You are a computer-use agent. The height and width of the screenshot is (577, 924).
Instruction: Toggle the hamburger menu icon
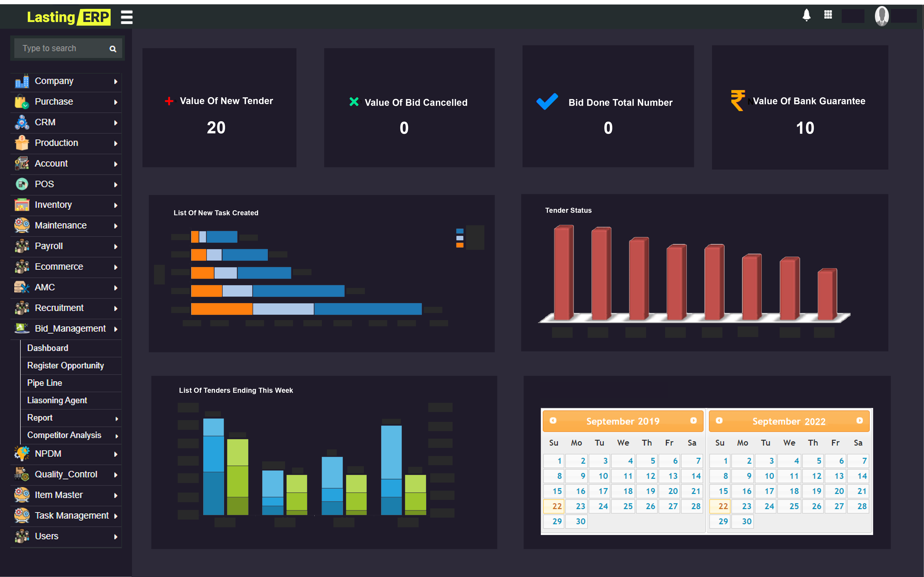[127, 17]
